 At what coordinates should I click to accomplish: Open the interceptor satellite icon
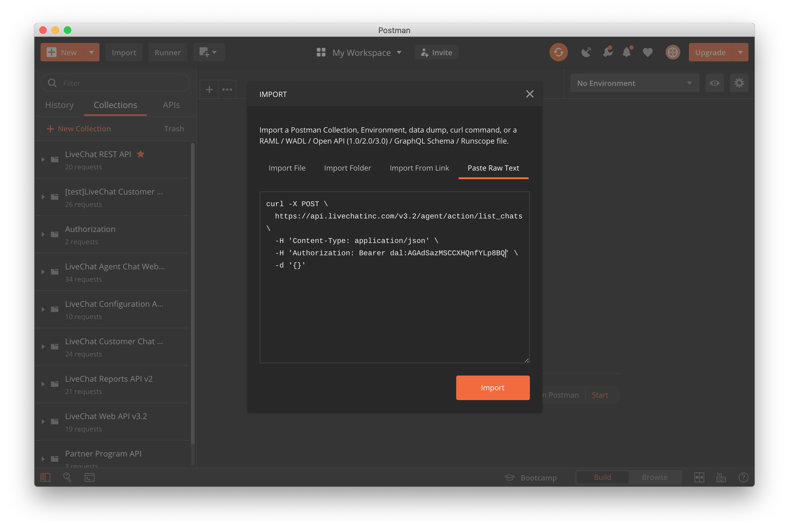(x=586, y=52)
